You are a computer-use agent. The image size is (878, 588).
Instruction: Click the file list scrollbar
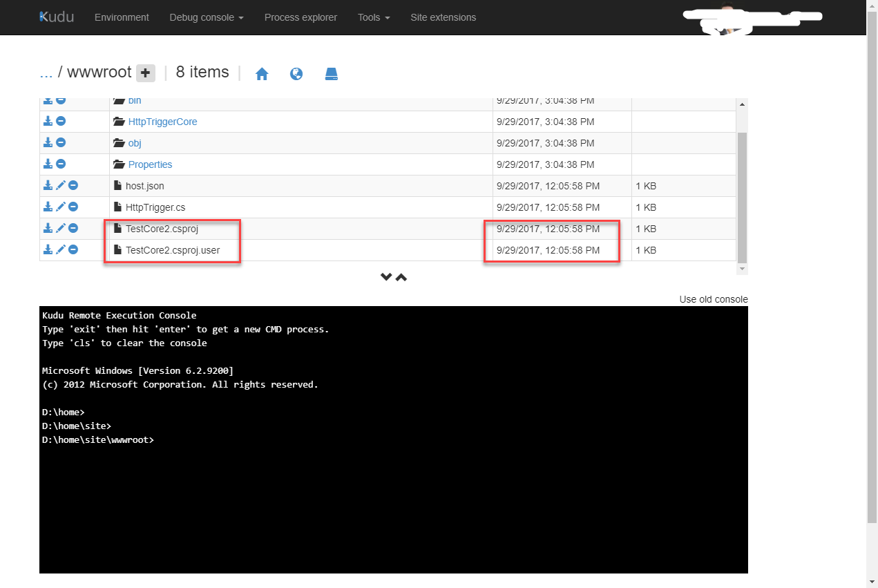click(x=741, y=193)
